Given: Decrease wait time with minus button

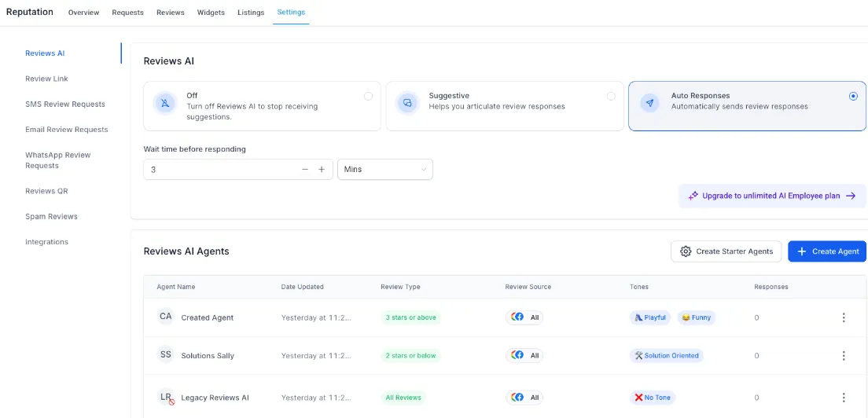Looking at the screenshot, I should (x=305, y=169).
